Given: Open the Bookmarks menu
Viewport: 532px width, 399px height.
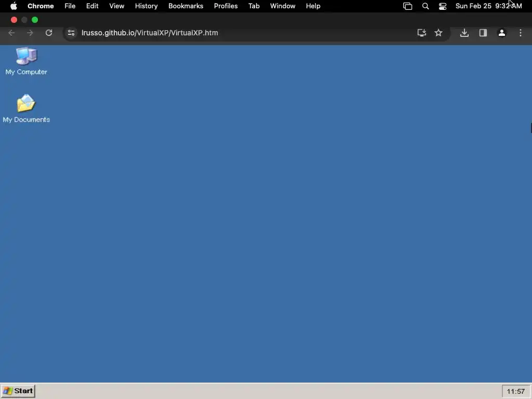Looking at the screenshot, I should [186, 6].
